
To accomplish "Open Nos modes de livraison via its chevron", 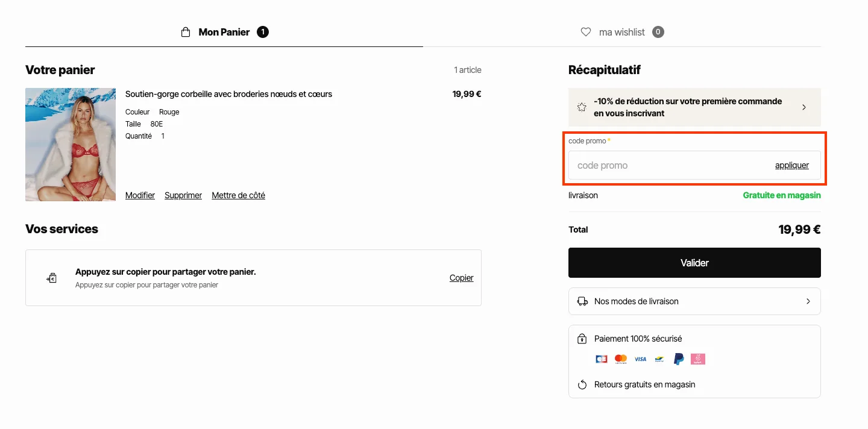I will tap(809, 301).
